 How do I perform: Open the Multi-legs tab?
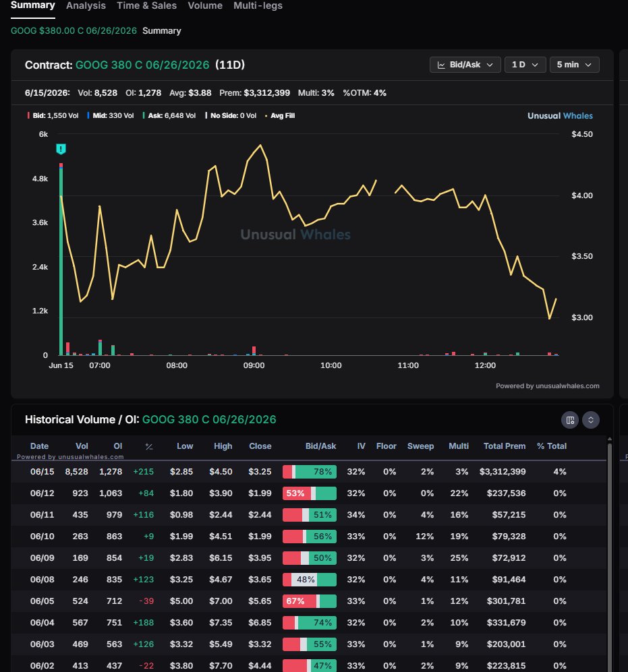[258, 5]
